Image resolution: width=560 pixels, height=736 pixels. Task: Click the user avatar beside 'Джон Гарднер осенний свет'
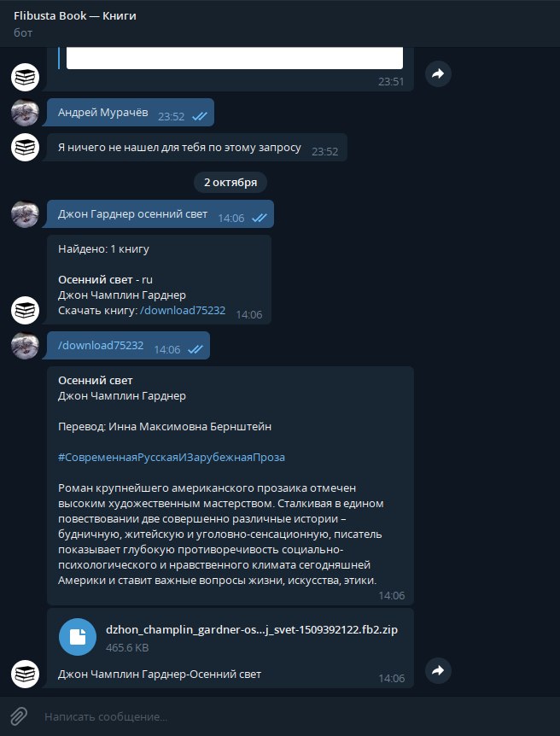click(x=25, y=214)
